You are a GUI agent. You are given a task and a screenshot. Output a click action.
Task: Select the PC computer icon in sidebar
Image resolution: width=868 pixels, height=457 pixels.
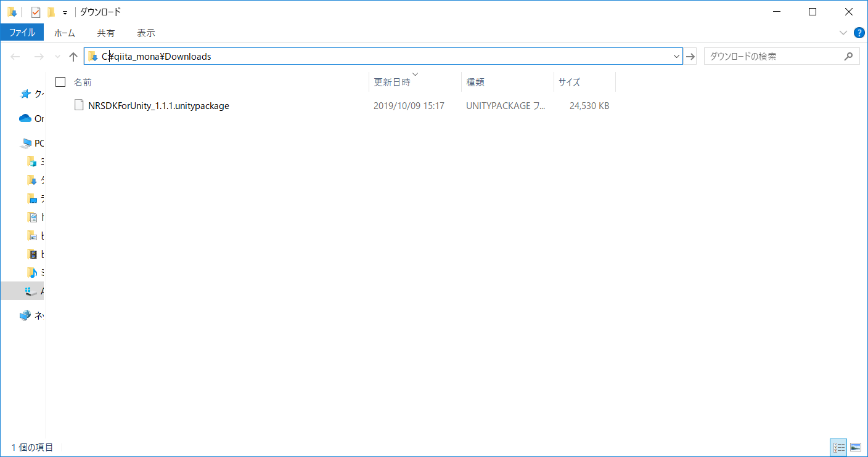26,143
